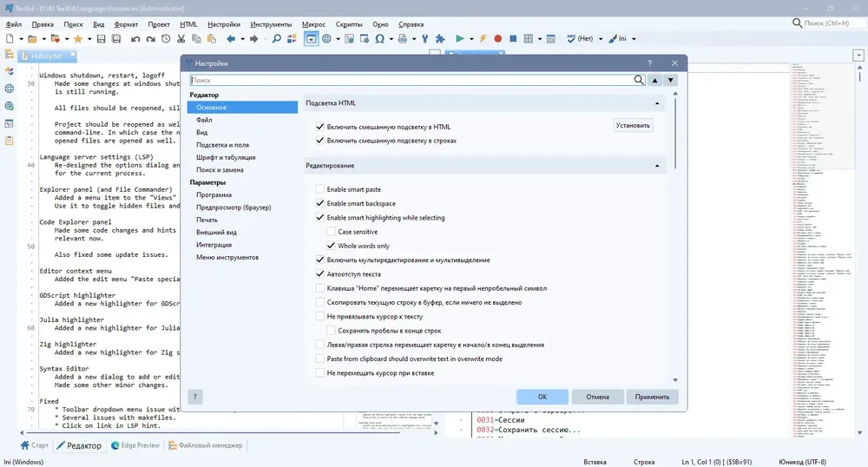
Task: Open dropdown arrow next to Favorites star
Action: pos(89,39)
